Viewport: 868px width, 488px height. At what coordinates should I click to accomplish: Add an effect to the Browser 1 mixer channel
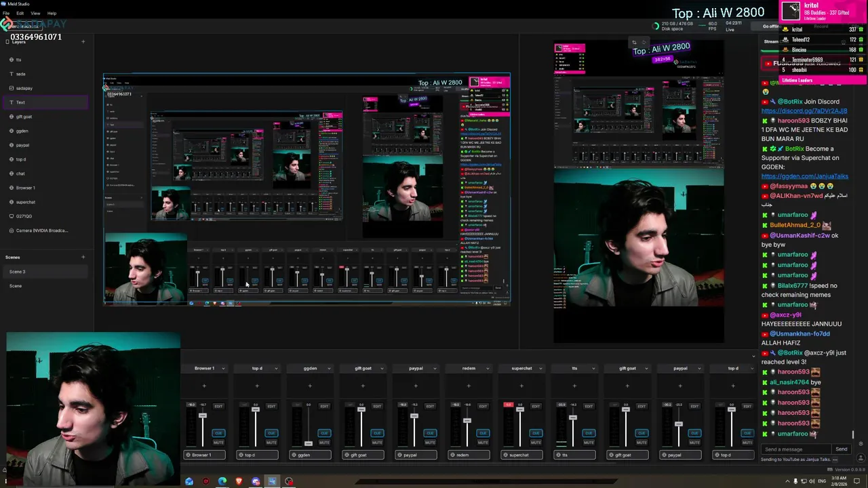pyautogui.click(x=204, y=386)
